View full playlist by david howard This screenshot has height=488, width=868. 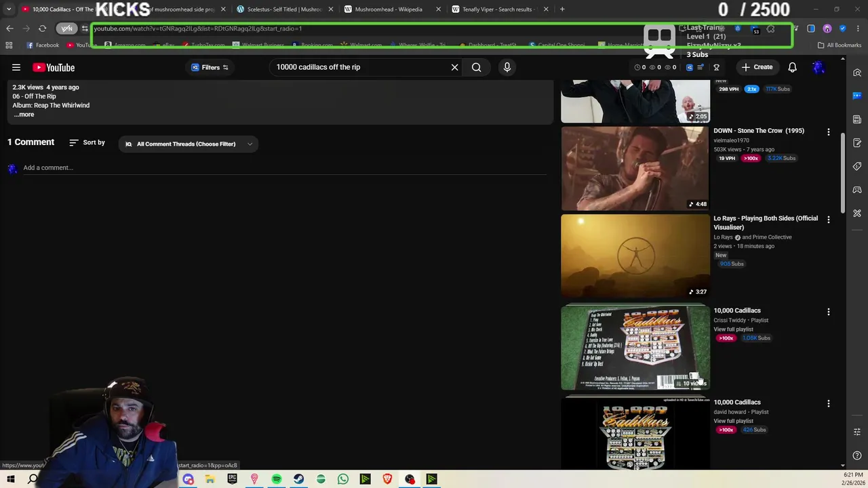coord(733,421)
